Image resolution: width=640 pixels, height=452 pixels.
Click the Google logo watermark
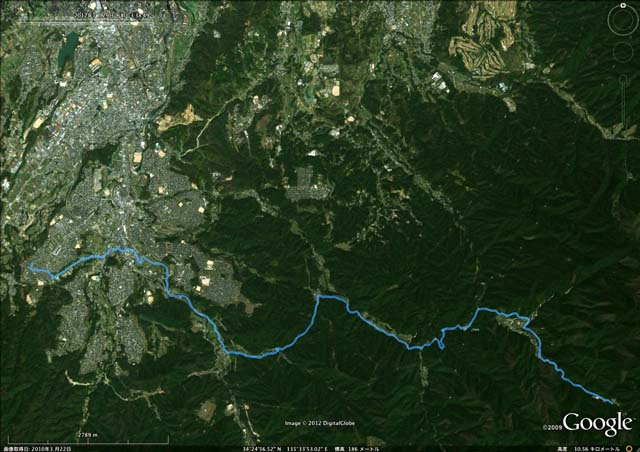(x=597, y=424)
